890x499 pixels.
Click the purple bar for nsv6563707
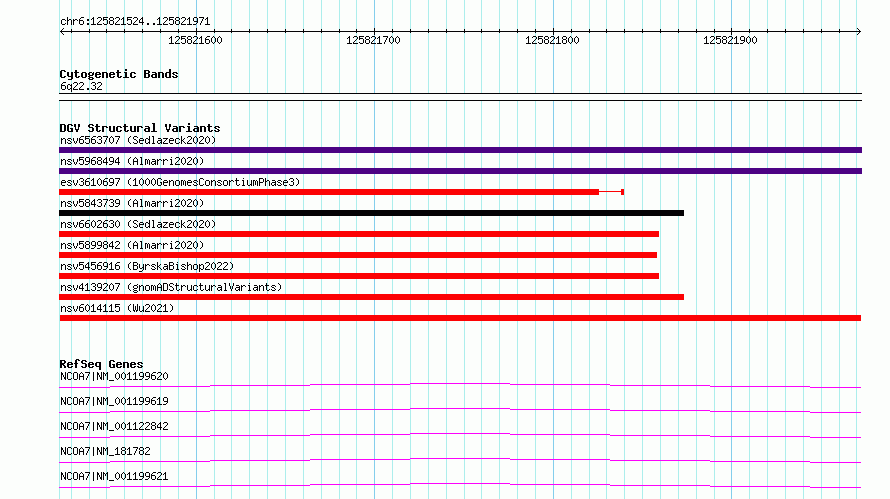(460, 150)
